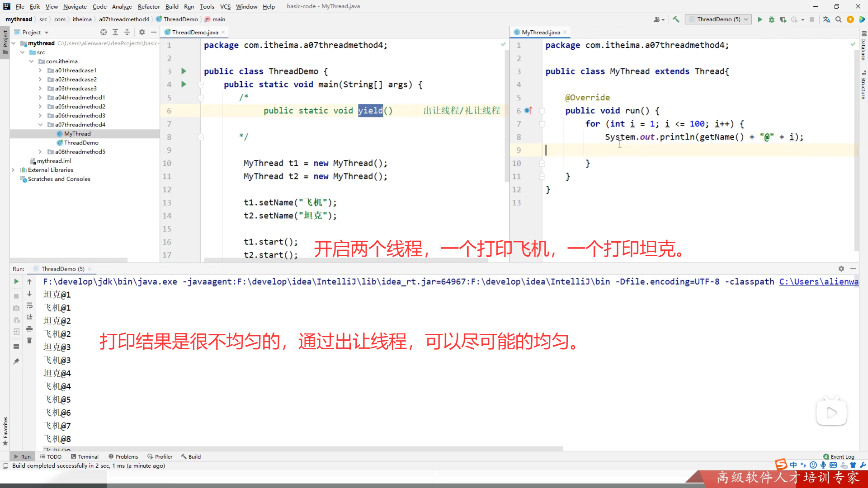Click the C:\Users\alienwa classpath link
The width and height of the screenshot is (868, 488).
pyautogui.click(x=818, y=282)
